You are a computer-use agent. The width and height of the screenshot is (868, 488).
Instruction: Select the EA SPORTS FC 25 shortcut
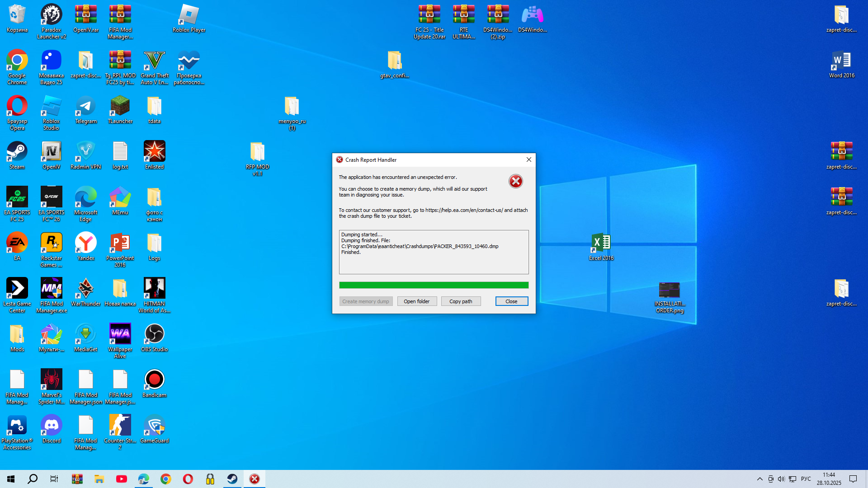click(17, 201)
